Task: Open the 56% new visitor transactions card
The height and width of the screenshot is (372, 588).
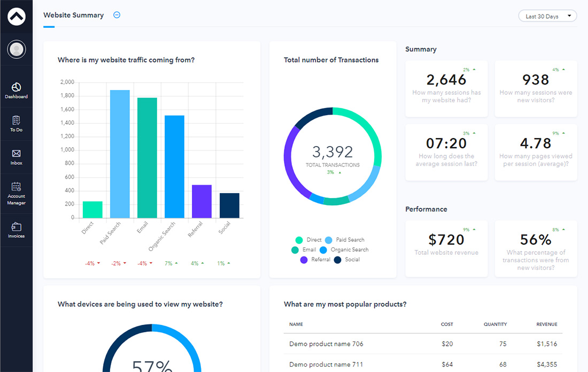Action: pyautogui.click(x=536, y=249)
